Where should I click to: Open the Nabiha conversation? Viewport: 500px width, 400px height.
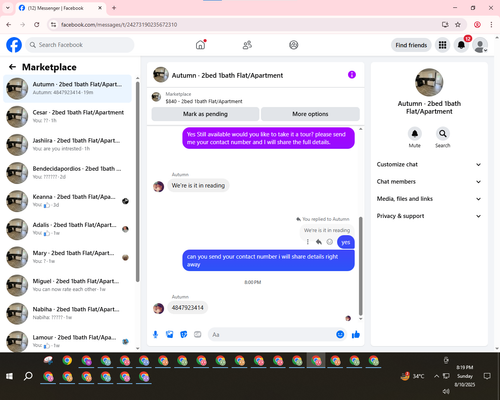click(67, 313)
